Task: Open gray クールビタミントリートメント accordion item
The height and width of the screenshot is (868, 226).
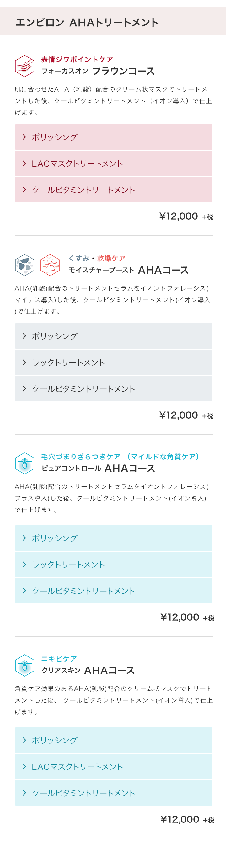Action: [x=114, y=388]
